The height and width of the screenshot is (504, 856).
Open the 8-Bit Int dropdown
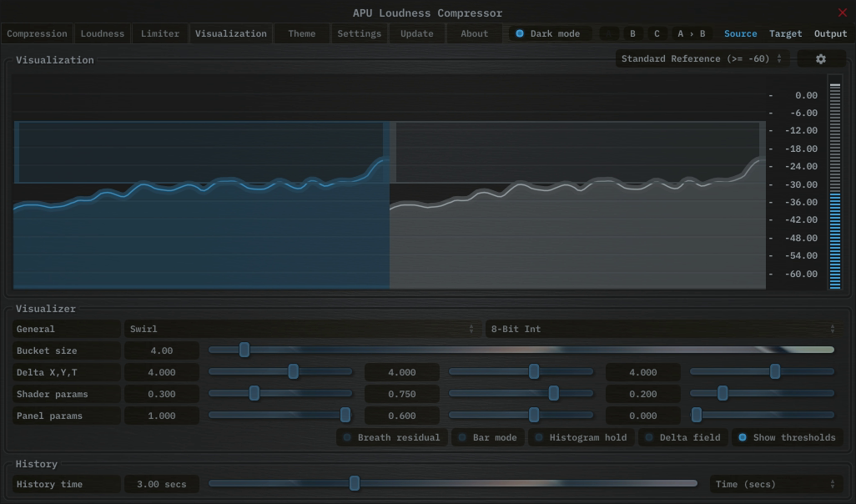pyautogui.click(x=662, y=329)
